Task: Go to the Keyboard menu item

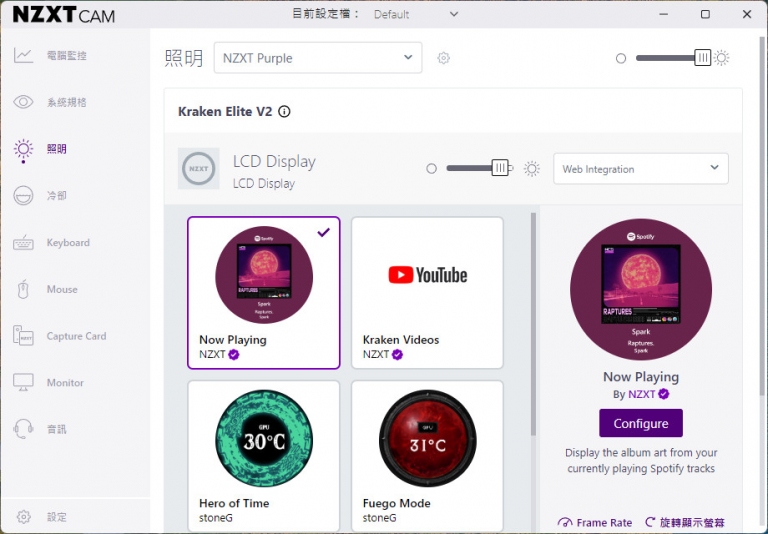Action: point(68,243)
